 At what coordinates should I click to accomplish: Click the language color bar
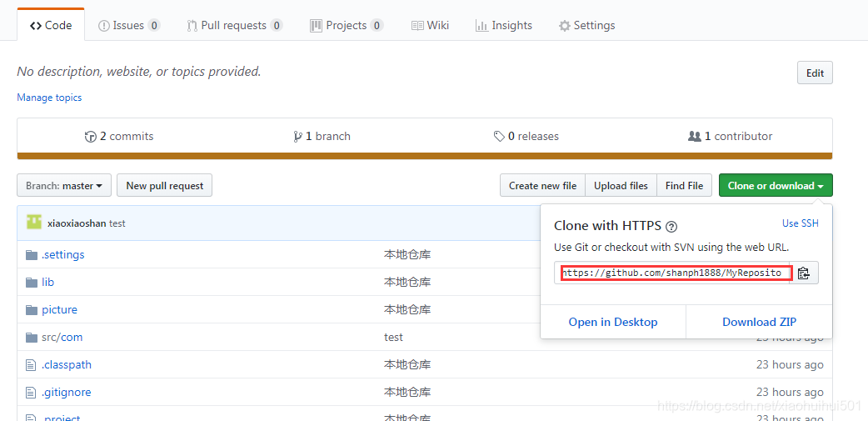pos(425,156)
